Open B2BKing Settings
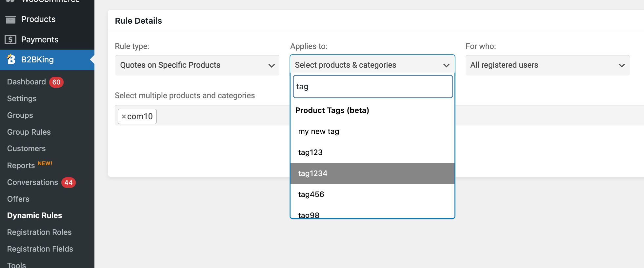The image size is (644, 268). click(x=22, y=99)
